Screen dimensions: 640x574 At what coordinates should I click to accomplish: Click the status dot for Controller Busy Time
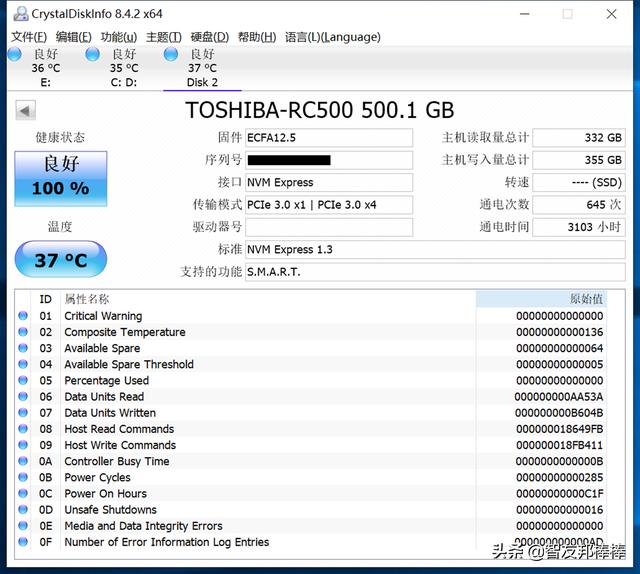click(x=23, y=461)
